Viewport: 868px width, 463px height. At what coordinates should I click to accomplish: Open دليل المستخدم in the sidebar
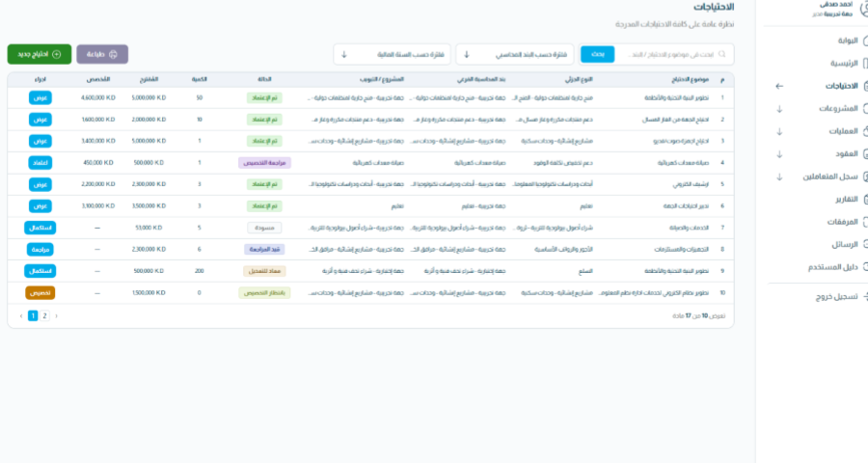(x=832, y=267)
